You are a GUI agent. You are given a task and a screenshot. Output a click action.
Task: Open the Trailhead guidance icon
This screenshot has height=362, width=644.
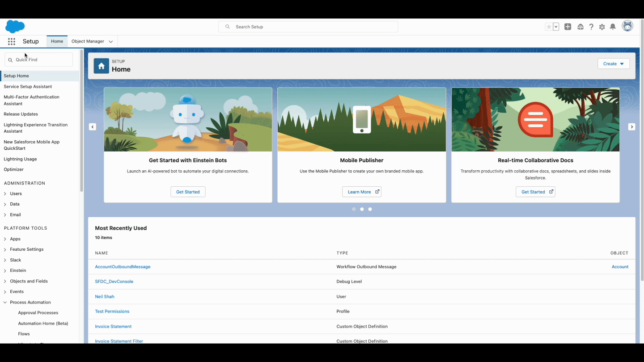pos(580,26)
